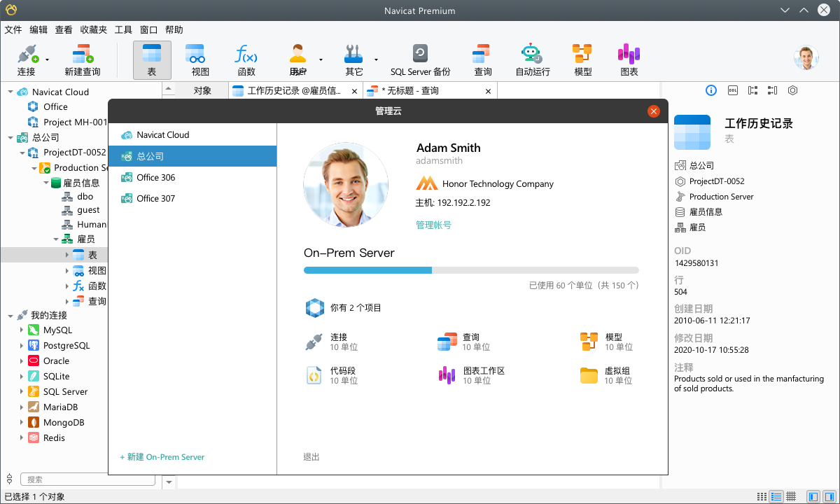Screen dimensions: 840x504
Task: Close the 工作历史记录 tab
Action: (354, 91)
